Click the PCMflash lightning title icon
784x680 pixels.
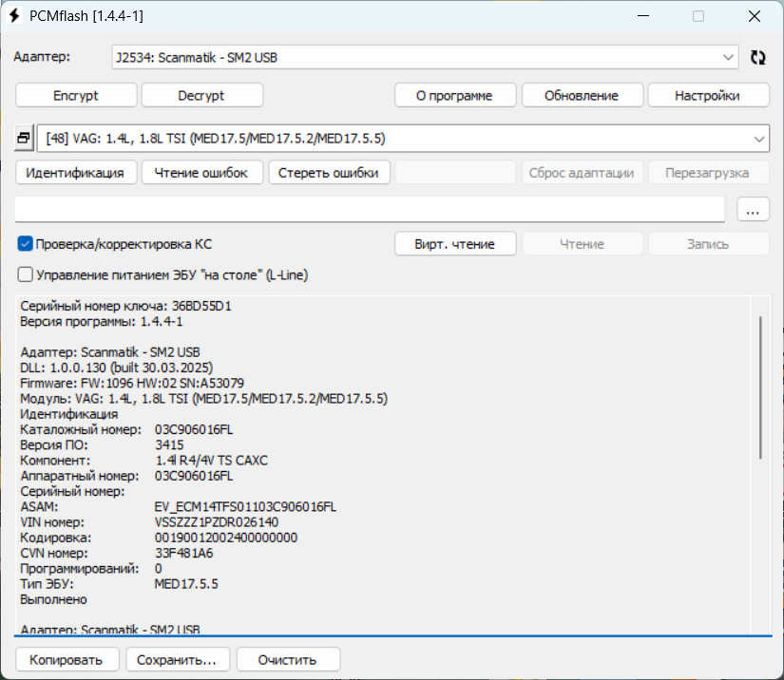[x=15, y=17]
